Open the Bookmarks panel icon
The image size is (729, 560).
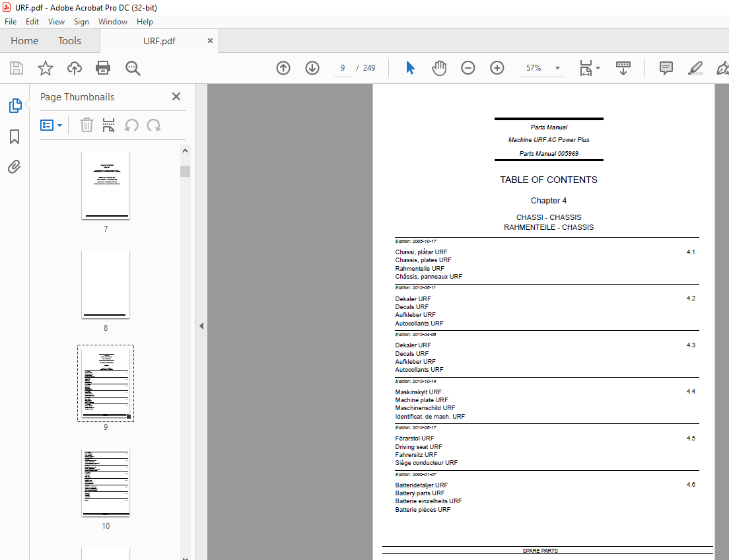point(15,136)
